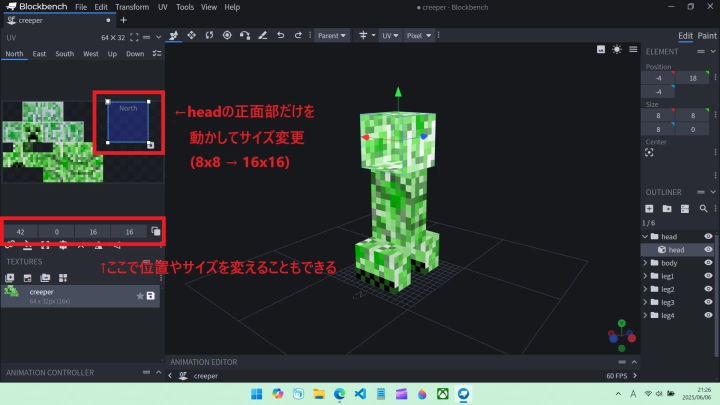Viewport: 720px width, 405px height.
Task: Click the Add Cube icon in Outliner
Action: pos(649,208)
